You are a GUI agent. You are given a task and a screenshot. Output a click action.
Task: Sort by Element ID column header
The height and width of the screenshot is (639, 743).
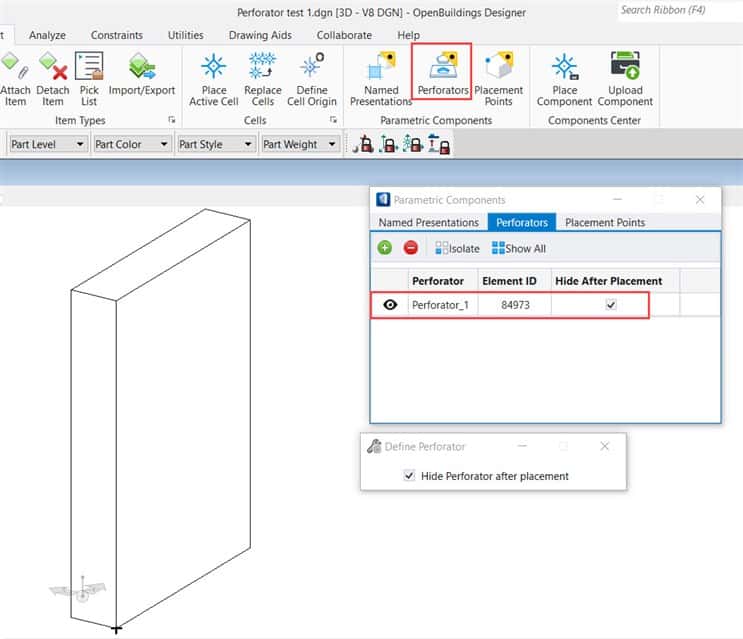pos(514,281)
